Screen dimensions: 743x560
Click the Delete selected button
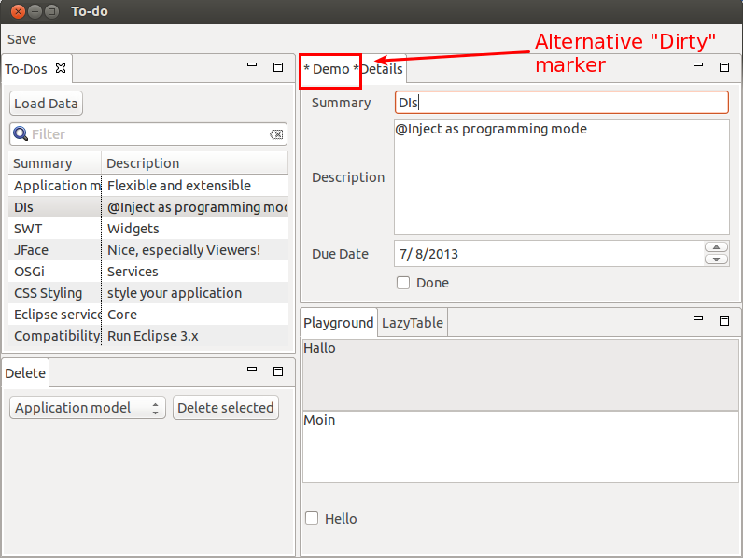[226, 408]
